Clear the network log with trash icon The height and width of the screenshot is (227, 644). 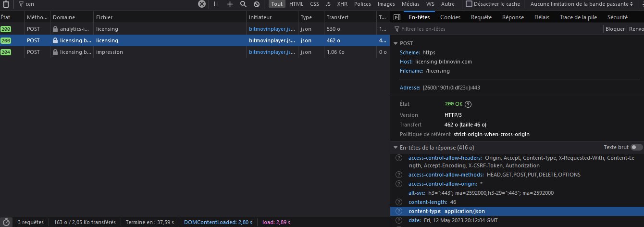[x=5, y=4]
